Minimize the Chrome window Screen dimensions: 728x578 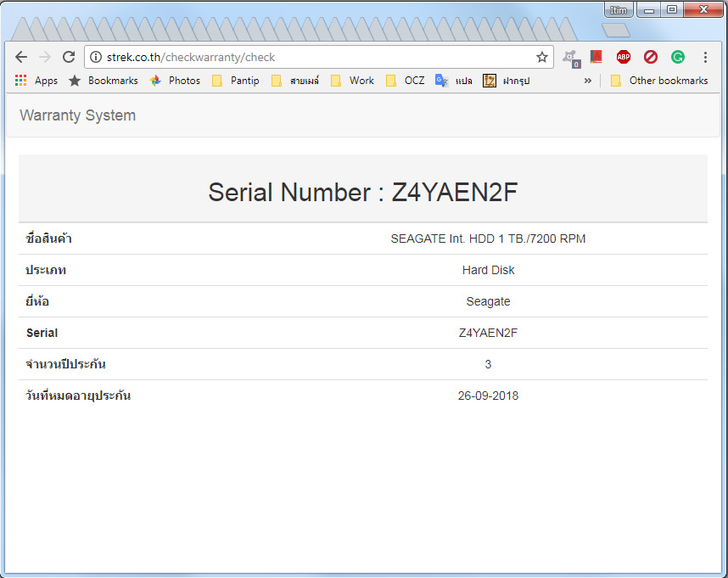tap(648, 9)
